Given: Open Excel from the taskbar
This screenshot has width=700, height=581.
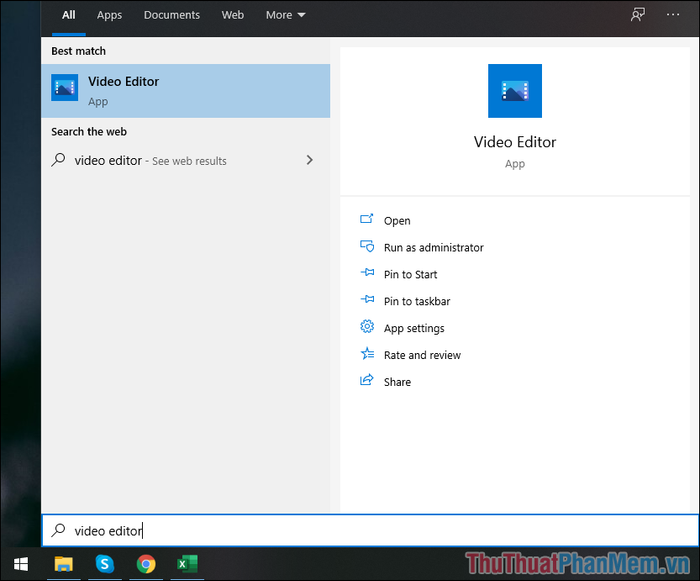Looking at the screenshot, I should [188, 564].
